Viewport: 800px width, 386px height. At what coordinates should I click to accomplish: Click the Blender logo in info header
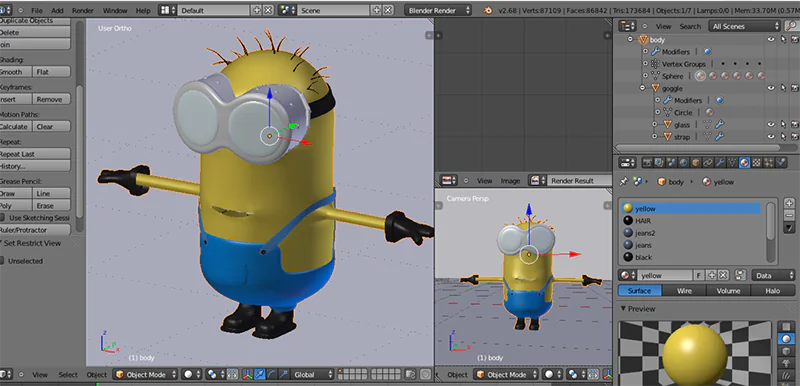[x=488, y=10]
